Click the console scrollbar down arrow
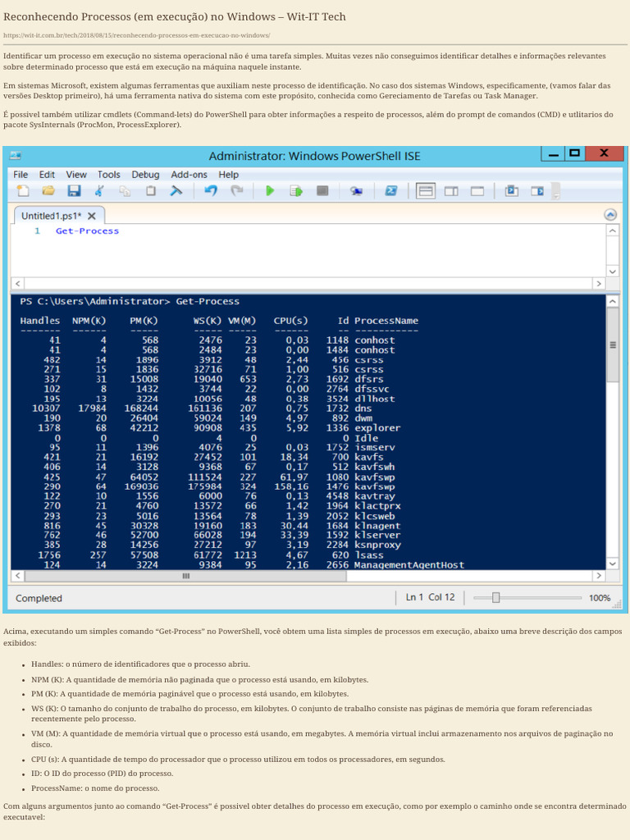The height and width of the screenshot is (840, 630). (x=612, y=564)
